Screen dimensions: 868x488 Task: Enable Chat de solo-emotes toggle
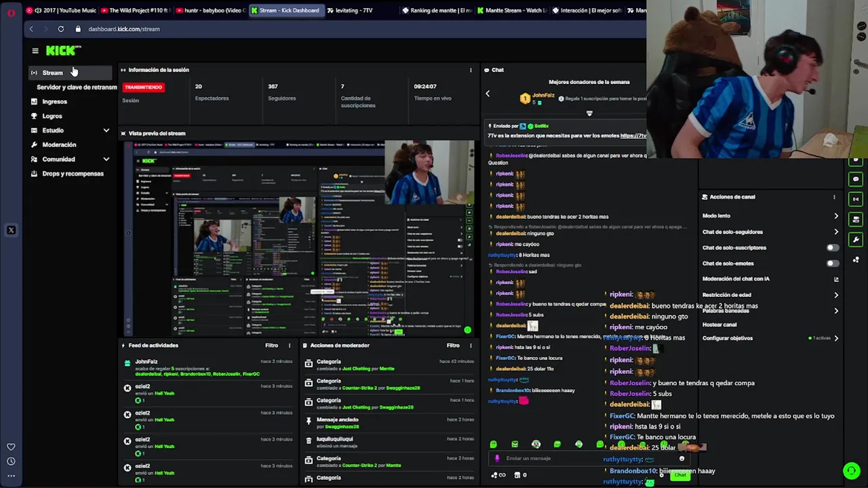point(832,264)
